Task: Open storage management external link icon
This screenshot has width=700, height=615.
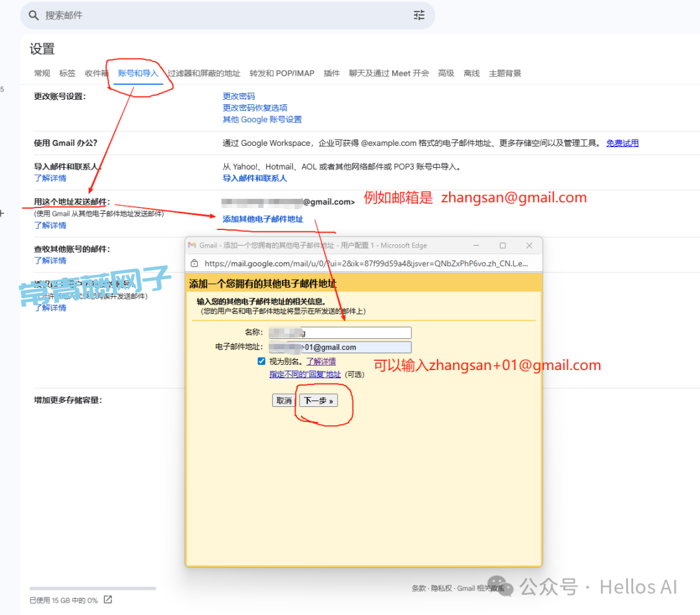Action: (x=108, y=600)
